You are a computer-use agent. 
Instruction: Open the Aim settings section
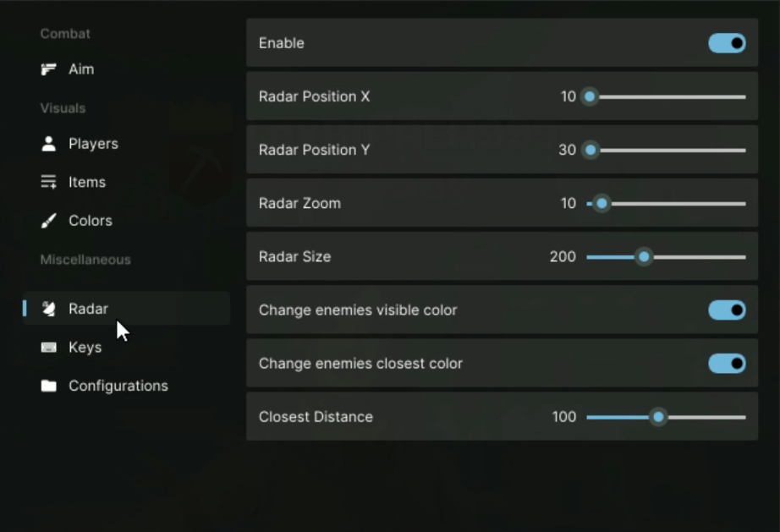point(81,69)
